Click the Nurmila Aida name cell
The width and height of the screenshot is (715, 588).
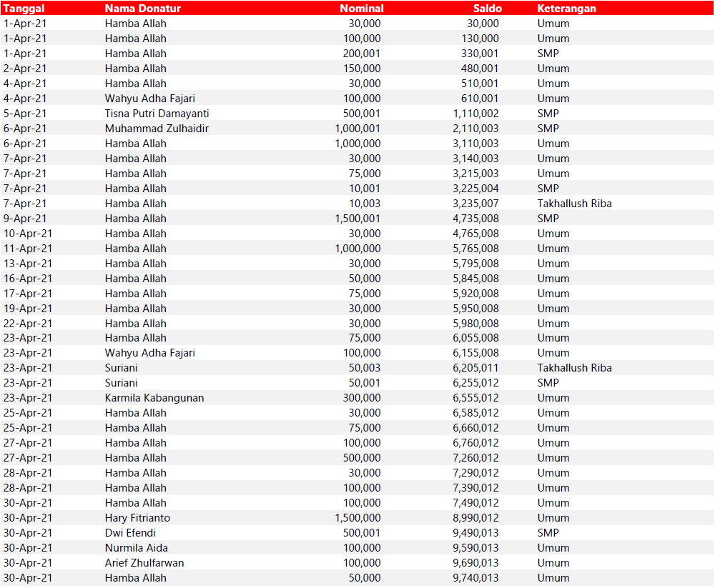click(x=134, y=548)
